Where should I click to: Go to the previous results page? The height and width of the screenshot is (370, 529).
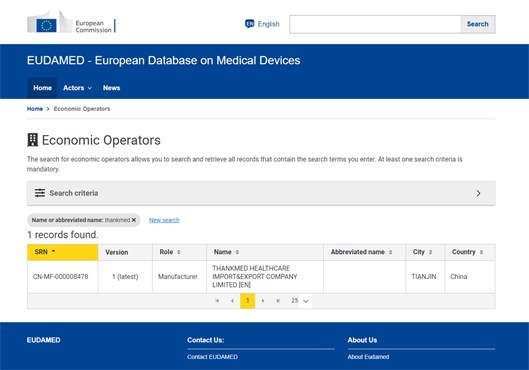(x=232, y=301)
